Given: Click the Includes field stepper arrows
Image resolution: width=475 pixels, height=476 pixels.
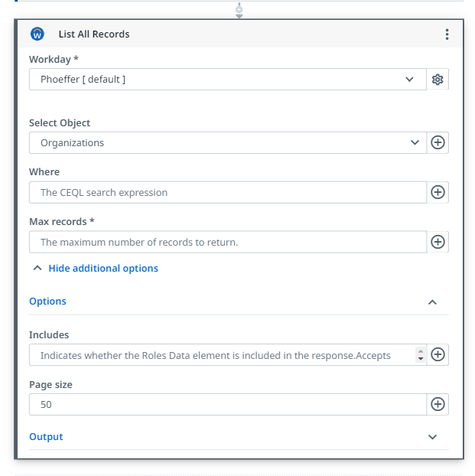Looking at the screenshot, I should point(420,355).
